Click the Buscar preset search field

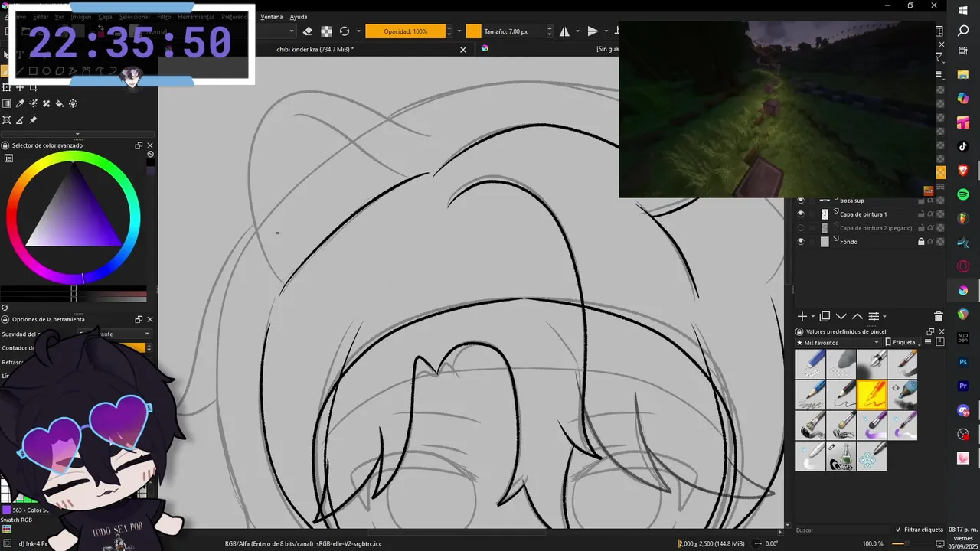pyautogui.click(x=842, y=530)
